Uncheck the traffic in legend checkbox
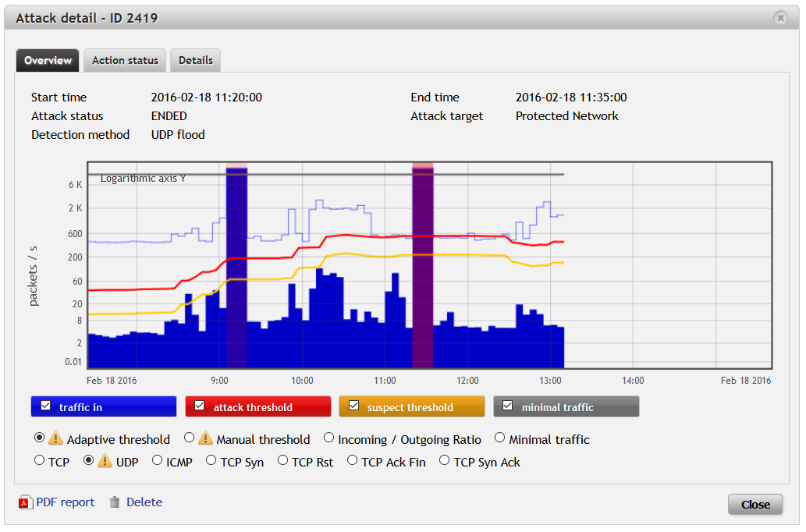 [44, 406]
